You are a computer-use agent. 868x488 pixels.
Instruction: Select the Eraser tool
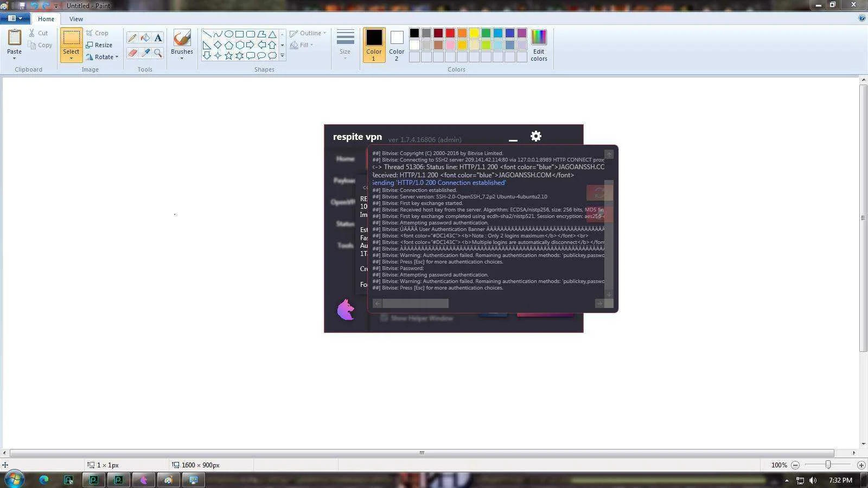[132, 53]
